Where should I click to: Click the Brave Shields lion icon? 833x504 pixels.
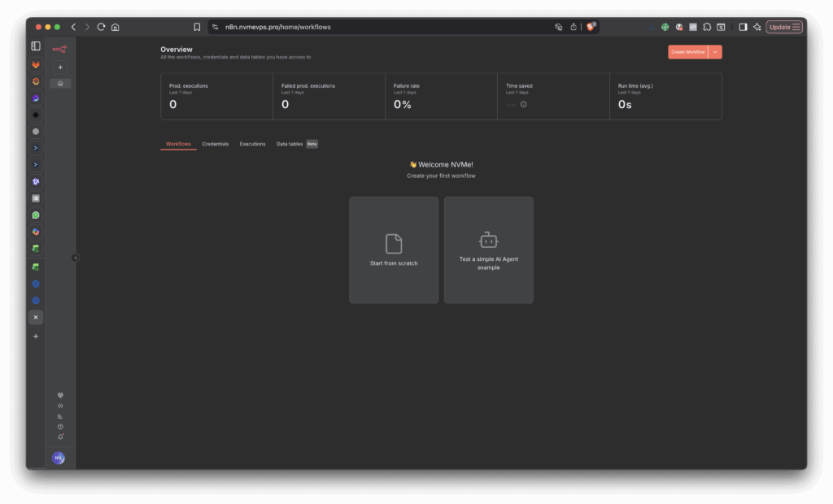pyautogui.click(x=591, y=27)
